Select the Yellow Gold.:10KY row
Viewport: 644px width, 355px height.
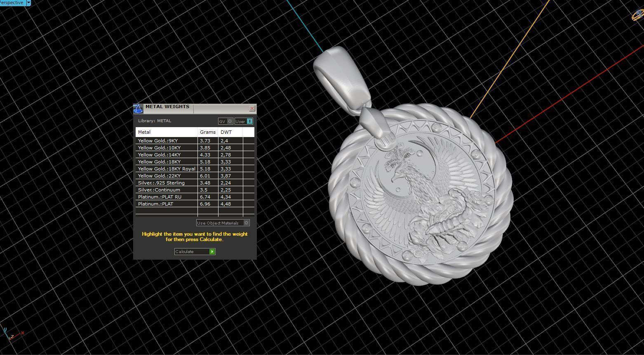195,148
